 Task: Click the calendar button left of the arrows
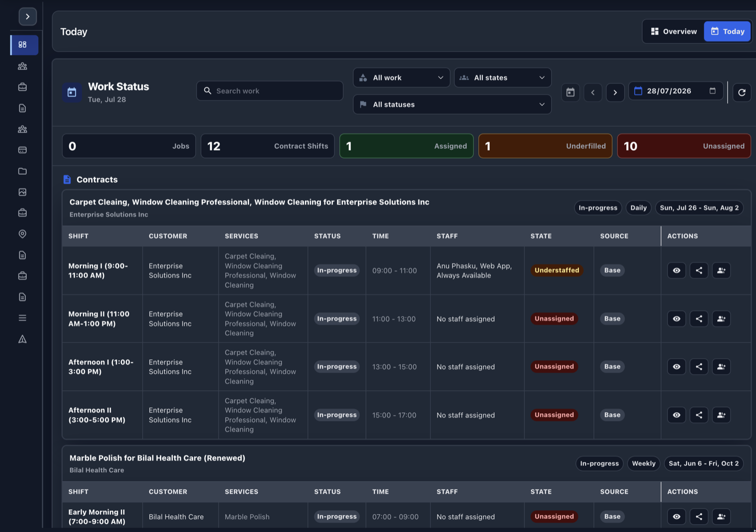coord(571,92)
